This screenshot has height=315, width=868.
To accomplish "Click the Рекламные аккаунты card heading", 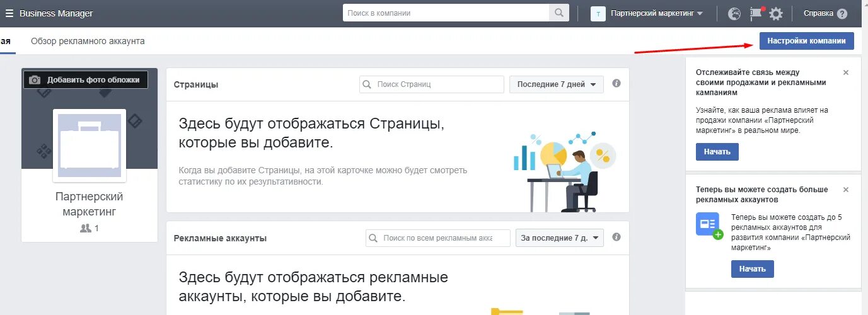I will [x=220, y=238].
